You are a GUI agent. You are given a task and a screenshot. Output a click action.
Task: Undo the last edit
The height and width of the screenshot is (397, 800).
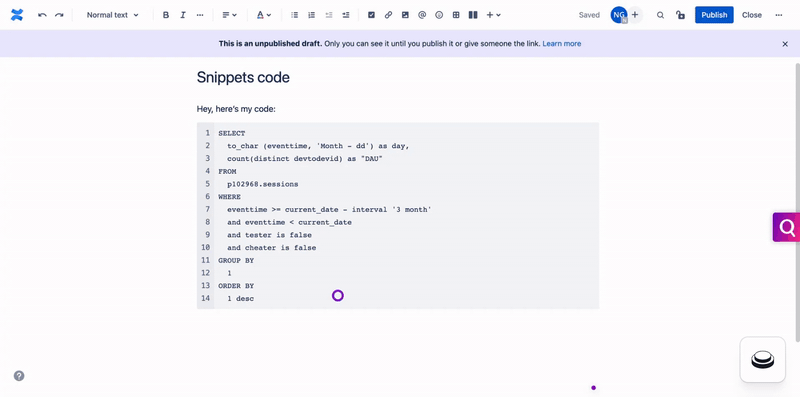click(x=42, y=15)
